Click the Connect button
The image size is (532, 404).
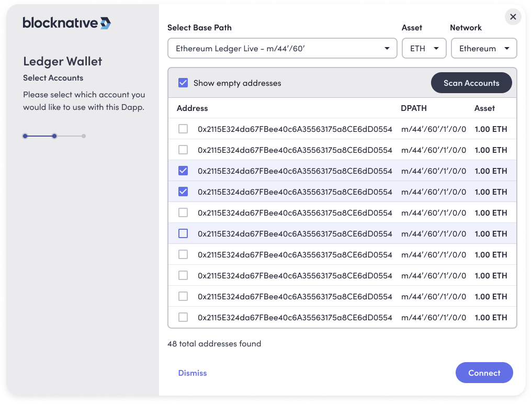click(x=484, y=373)
